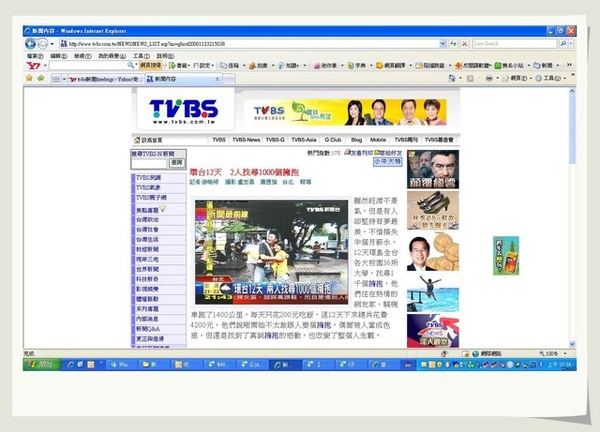Click the IE Print icon
Screen dimensions: 600x432
[x=489, y=78]
